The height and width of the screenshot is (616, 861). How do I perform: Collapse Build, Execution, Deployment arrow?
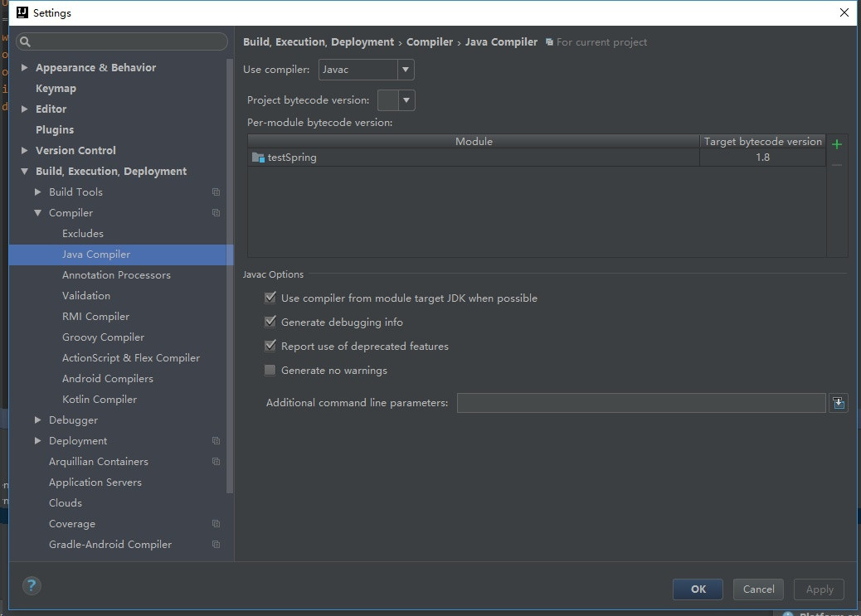pos(24,172)
